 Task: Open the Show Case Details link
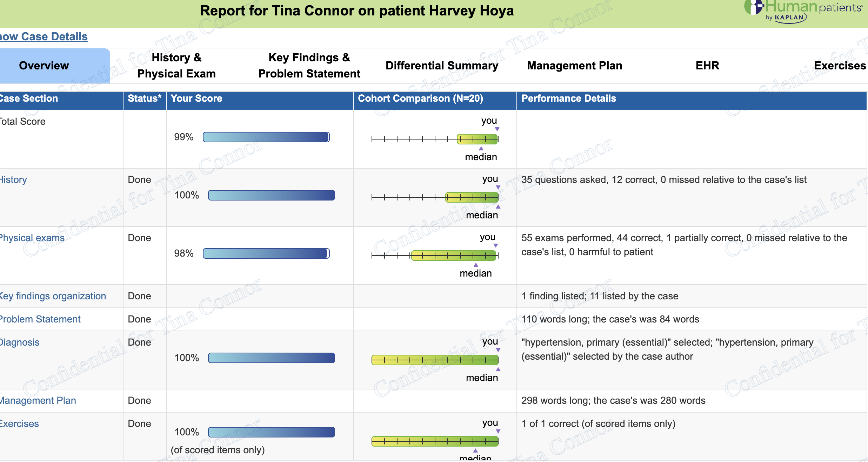point(44,36)
